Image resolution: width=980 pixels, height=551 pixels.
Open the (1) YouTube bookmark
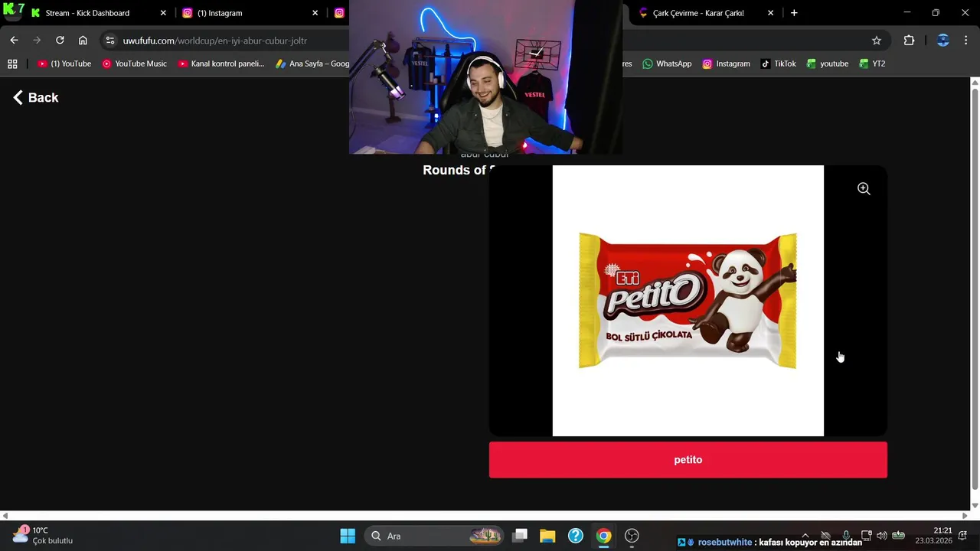pos(64,64)
